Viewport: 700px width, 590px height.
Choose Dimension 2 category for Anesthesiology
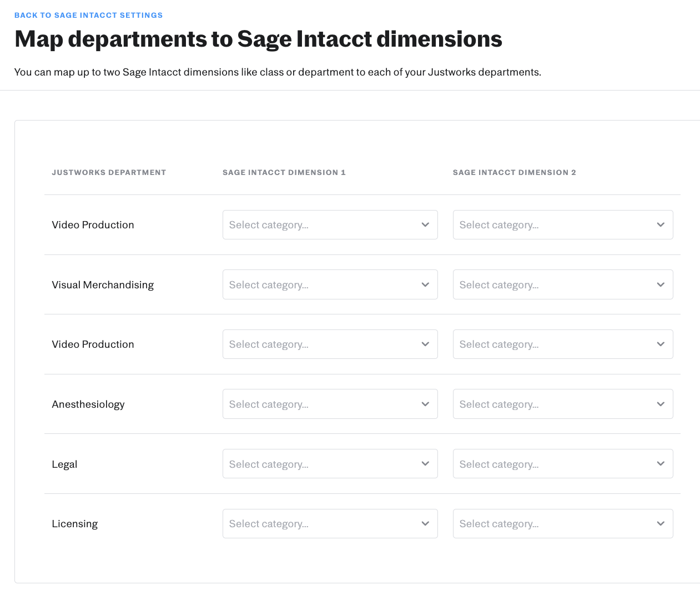563,404
